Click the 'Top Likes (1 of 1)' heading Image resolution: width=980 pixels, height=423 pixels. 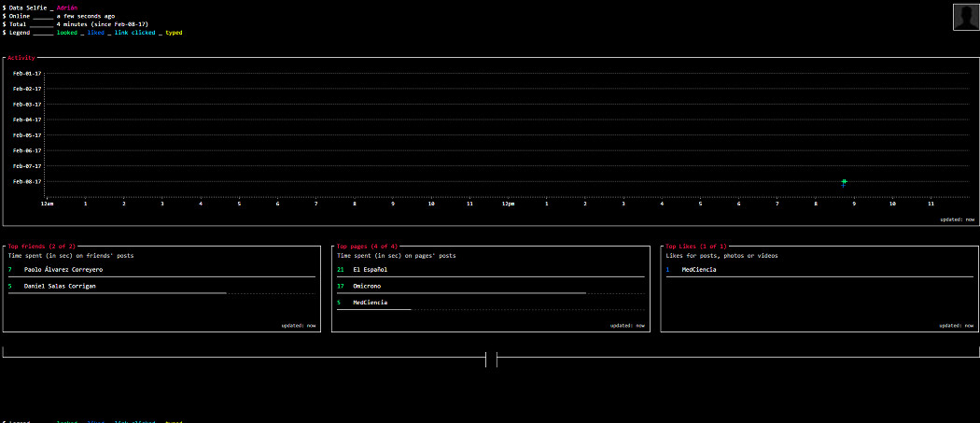click(696, 247)
